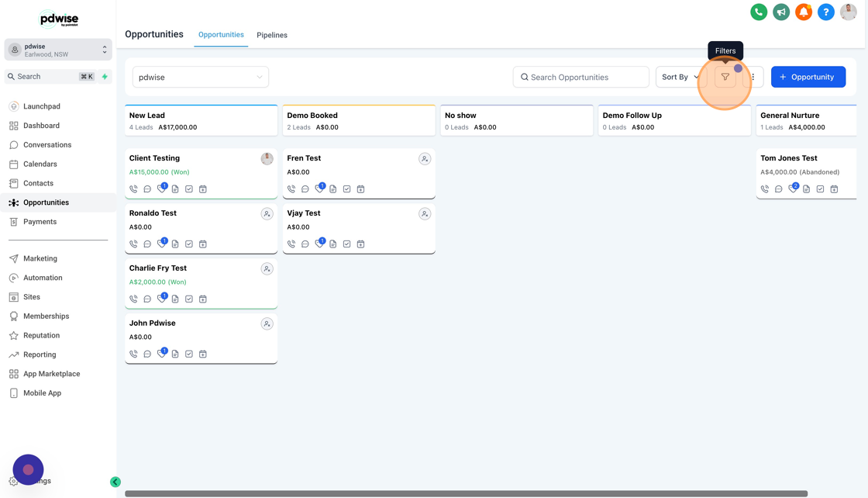The width and height of the screenshot is (868, 498).
Task: Assign owner icon on Fren Test card
Action: click(x=425, y=159)
